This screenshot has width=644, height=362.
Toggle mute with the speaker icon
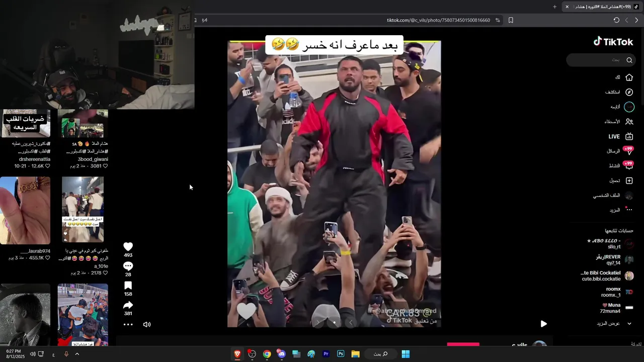147,324
